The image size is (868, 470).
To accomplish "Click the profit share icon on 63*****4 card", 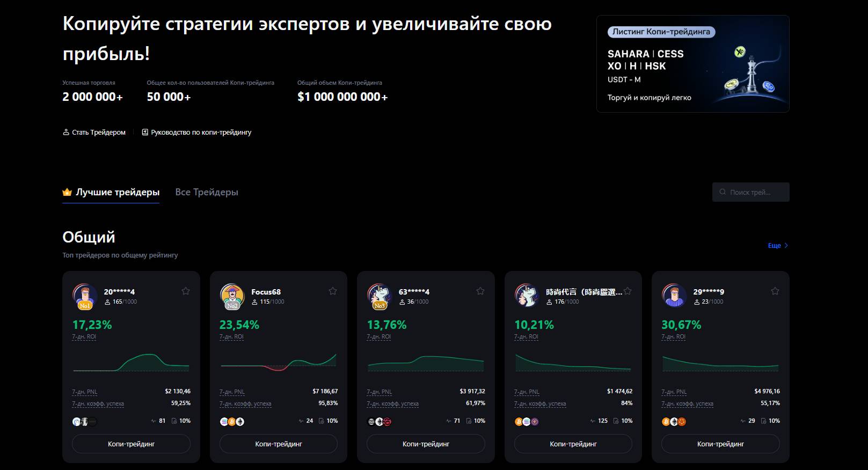I will [469, 421].
